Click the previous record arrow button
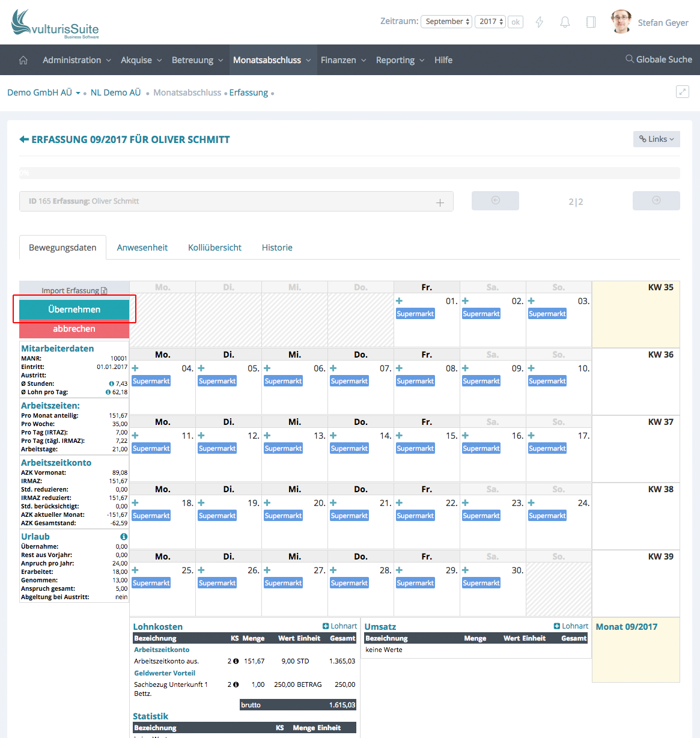This screenshot has width=700, height=738. coord(495,201)
